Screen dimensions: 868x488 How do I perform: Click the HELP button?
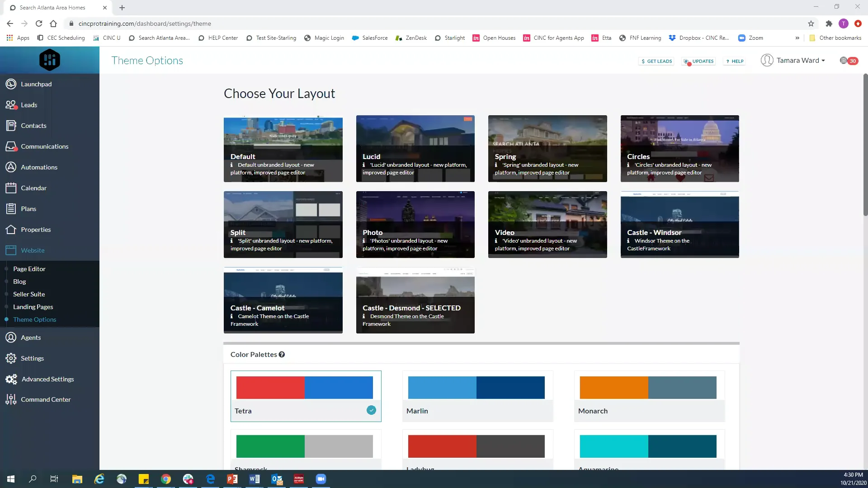coord(735,61)
